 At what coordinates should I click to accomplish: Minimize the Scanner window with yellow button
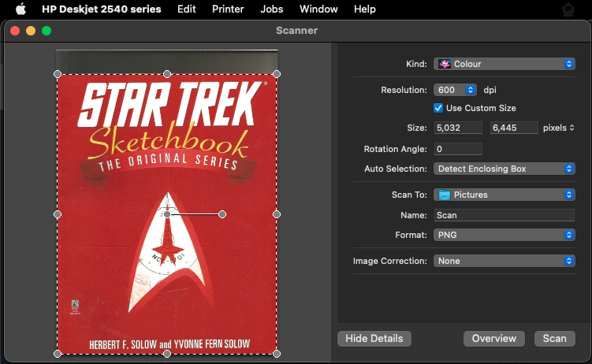click(x=31, y=31)
